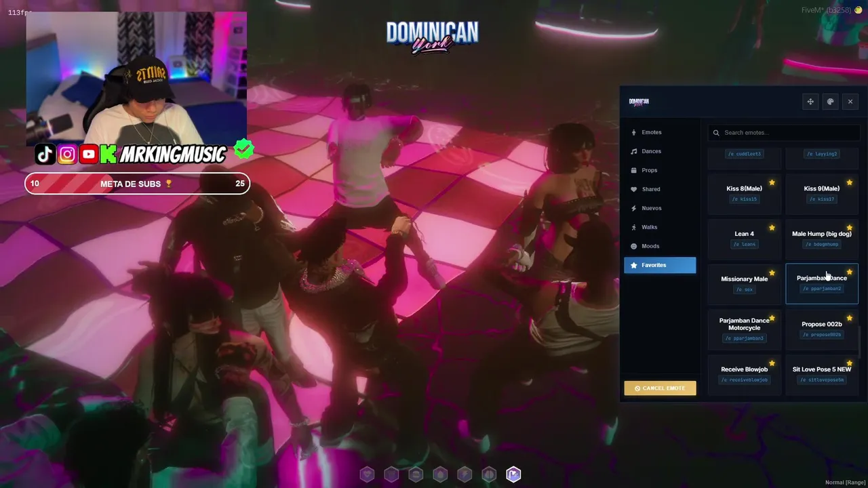Toggle the Missionary Male favorite star
Image resolution: width=868 pixels, height=488 pixels.
pyautogui.click(x=772, y=272)
